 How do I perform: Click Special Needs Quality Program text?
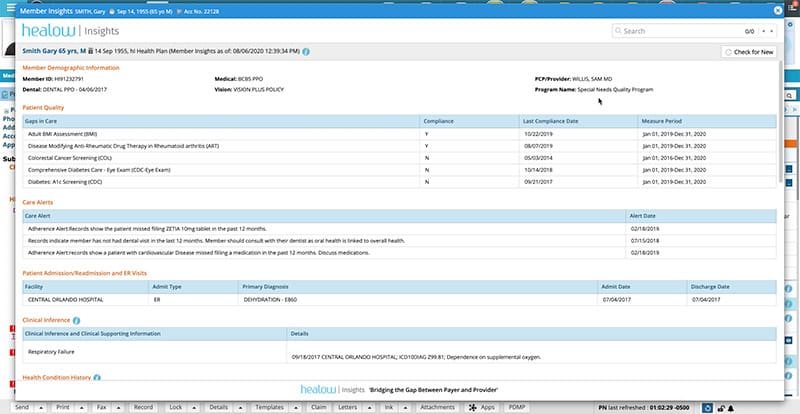pos(615,89)
